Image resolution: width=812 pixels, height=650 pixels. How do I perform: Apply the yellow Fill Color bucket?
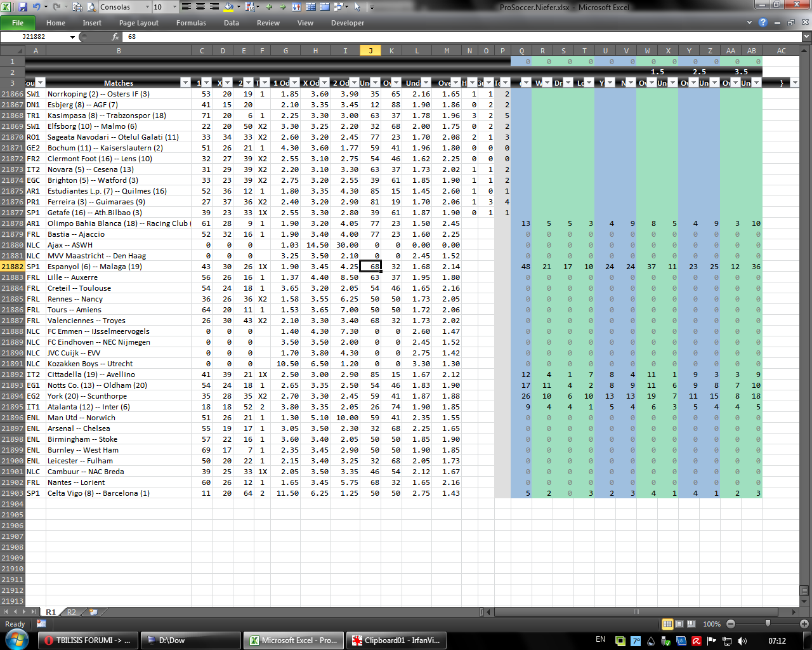[228, 7]
